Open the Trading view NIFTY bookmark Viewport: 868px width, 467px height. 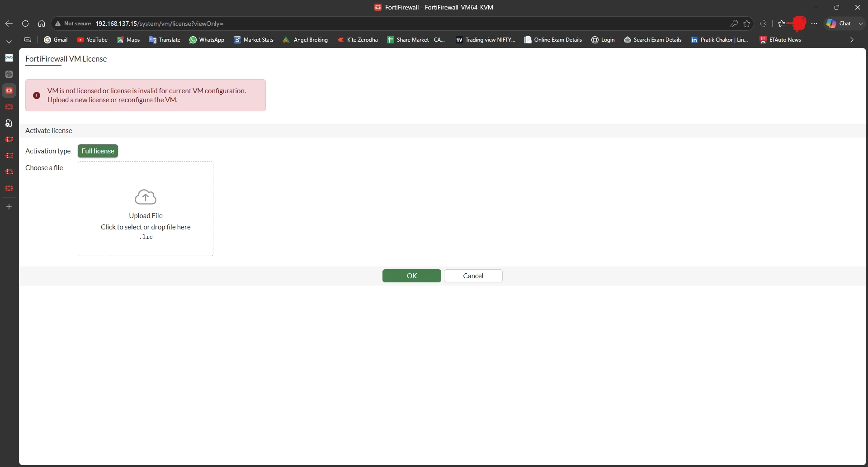tap(485, 40)
